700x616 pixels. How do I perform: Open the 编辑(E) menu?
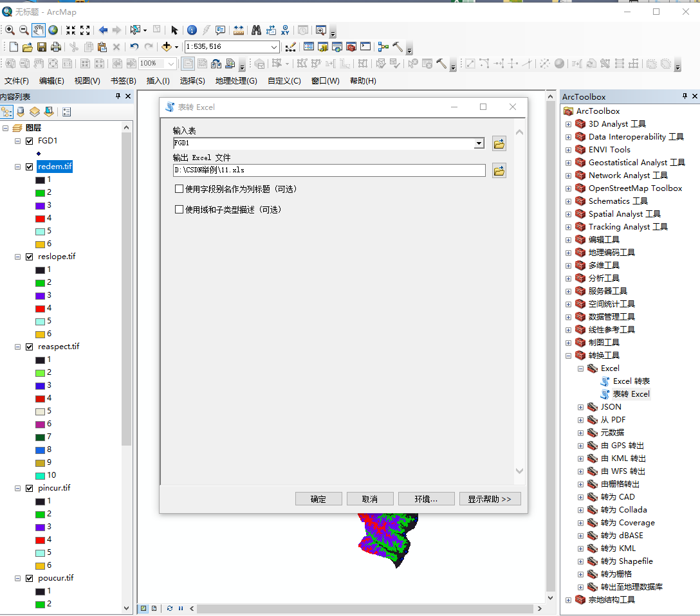click(x=51, y=81)
